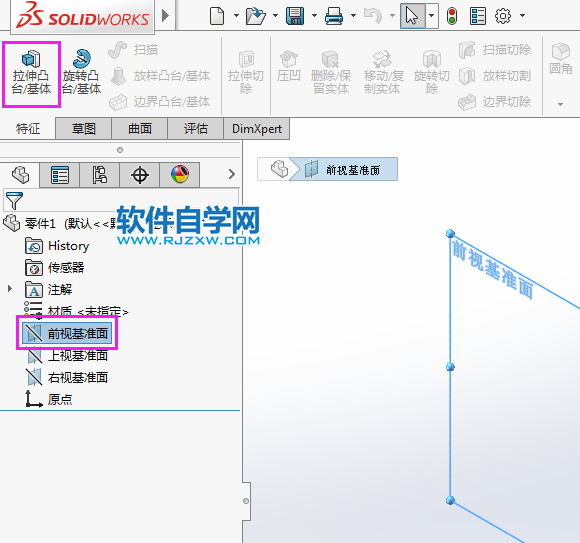Open the Print dropdown arrow
The image size is (580, 543).
(353, 16)
